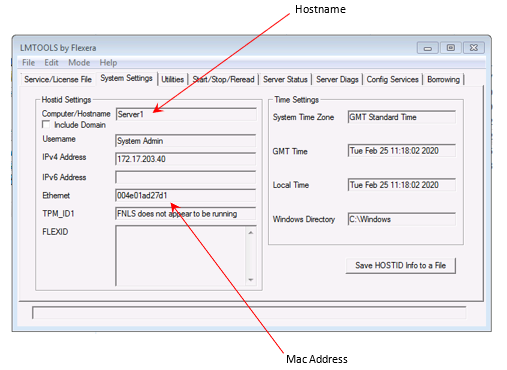Switch to the Service/License File tab
507x370 pixels.
tap(58, 79)
